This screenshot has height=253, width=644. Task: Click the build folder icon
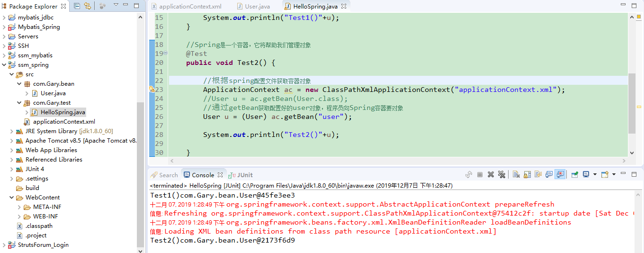[x=19, y=188]
